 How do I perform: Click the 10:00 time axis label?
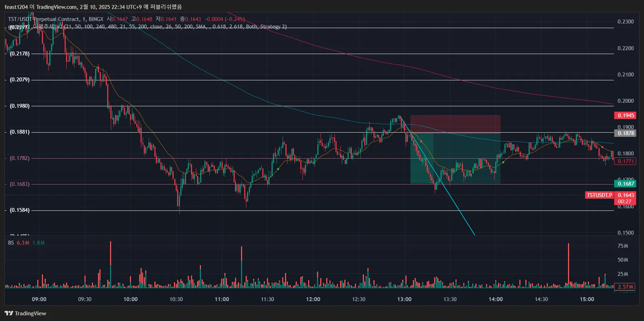(x=130, y=299)
